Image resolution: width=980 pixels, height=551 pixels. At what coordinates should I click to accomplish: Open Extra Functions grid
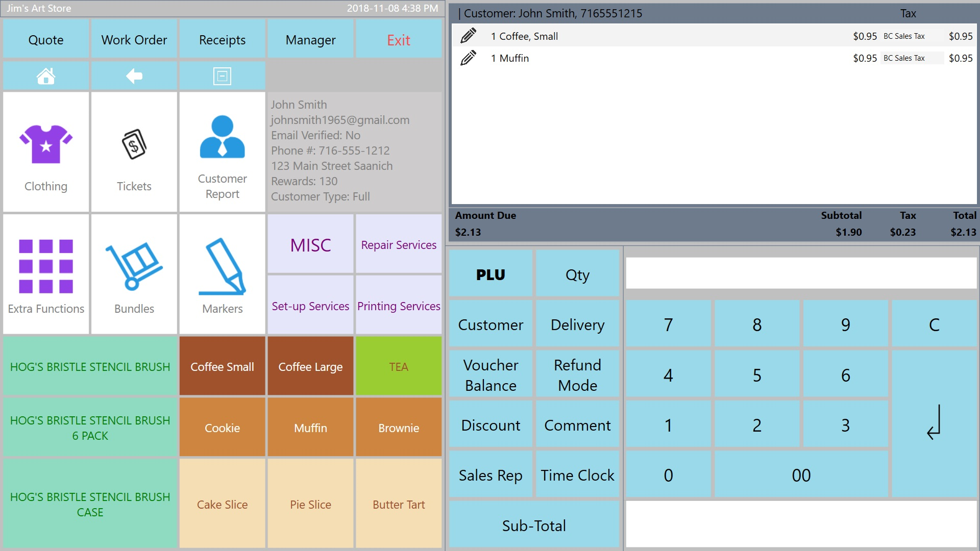pos(46,274)
